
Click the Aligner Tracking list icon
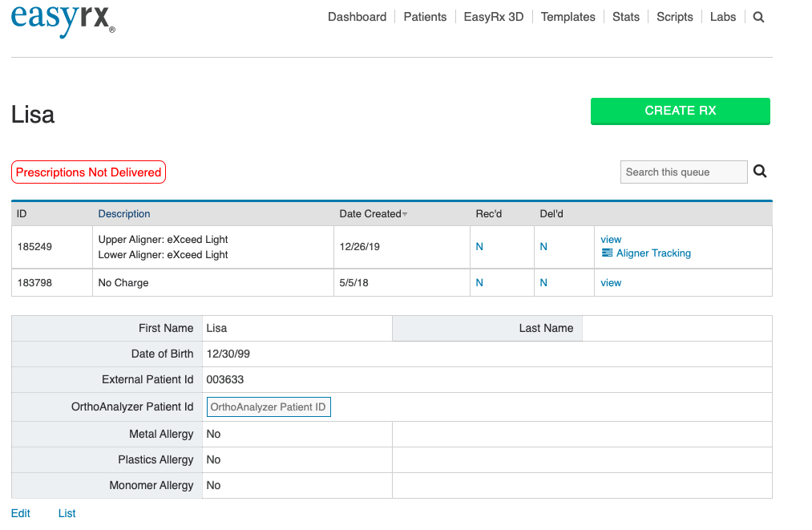[607, 253]
